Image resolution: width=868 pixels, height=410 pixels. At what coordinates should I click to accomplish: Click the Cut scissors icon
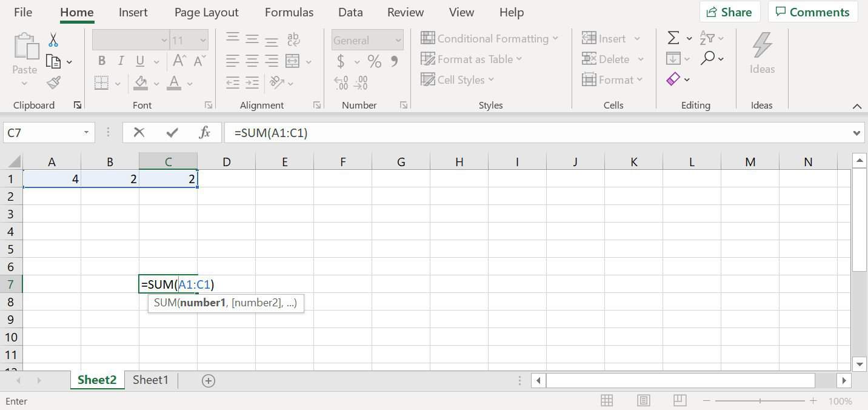click(x=53, y=40)
